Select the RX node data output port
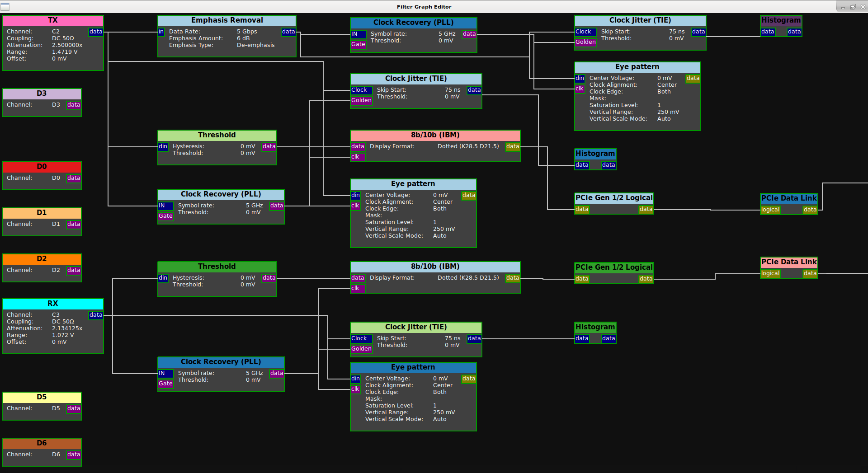The width and height of the screenshot is (868, 473). point(96,315)
